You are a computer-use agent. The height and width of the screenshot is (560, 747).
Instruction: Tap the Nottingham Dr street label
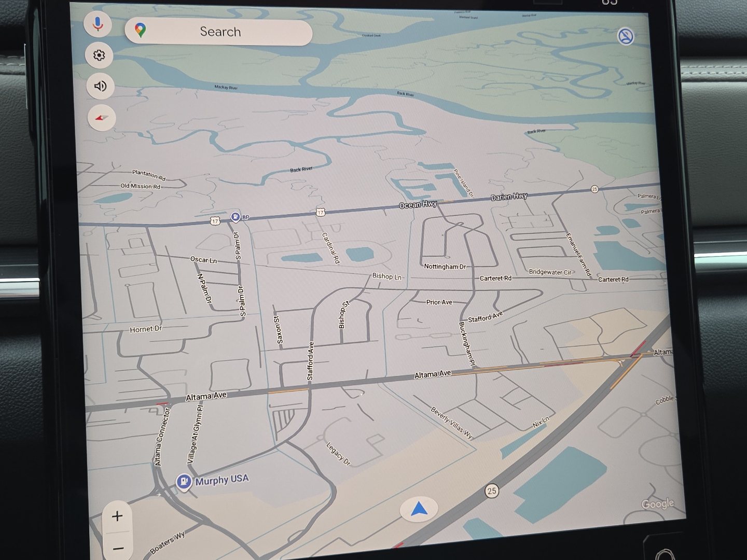[445, 267]
